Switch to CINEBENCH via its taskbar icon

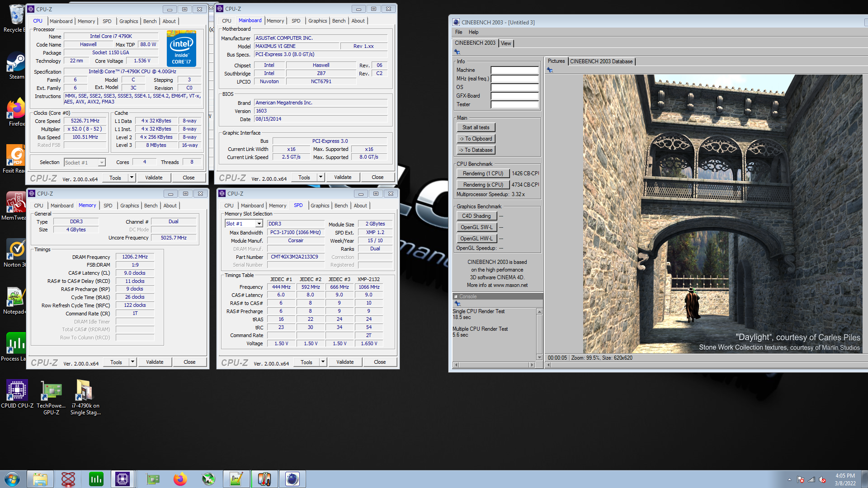pyautogui.click(x=292, y=479)
